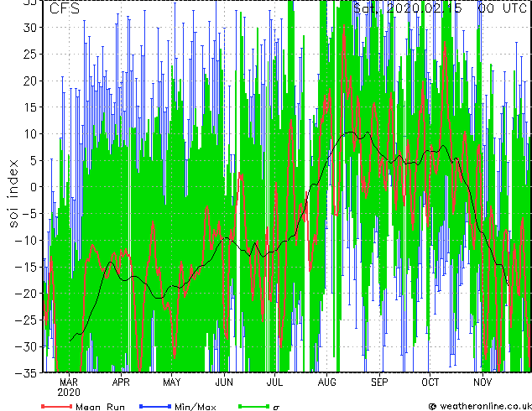This screenshot has width=532, height=411.
Task: Click the date text 2020.02.15
Action: click(424, 8)
